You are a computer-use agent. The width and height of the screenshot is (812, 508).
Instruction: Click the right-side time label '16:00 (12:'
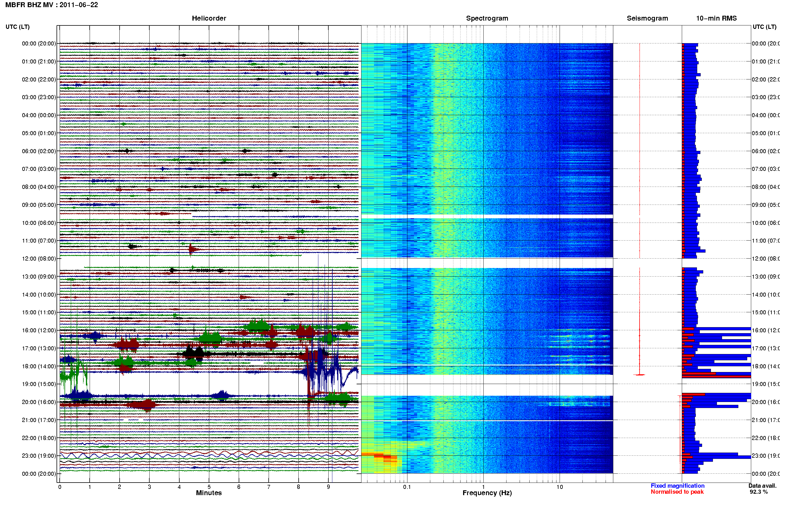[x=766, y=330]
